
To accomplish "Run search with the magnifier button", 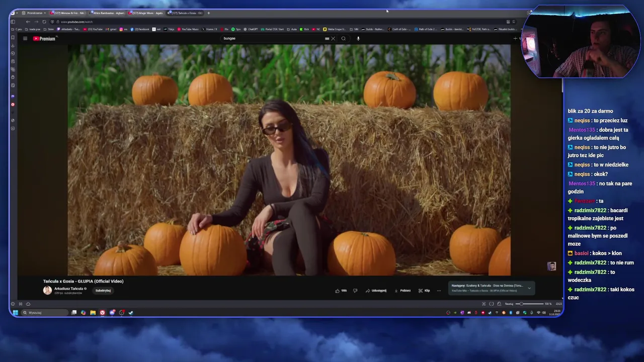I will coord(344,38).
